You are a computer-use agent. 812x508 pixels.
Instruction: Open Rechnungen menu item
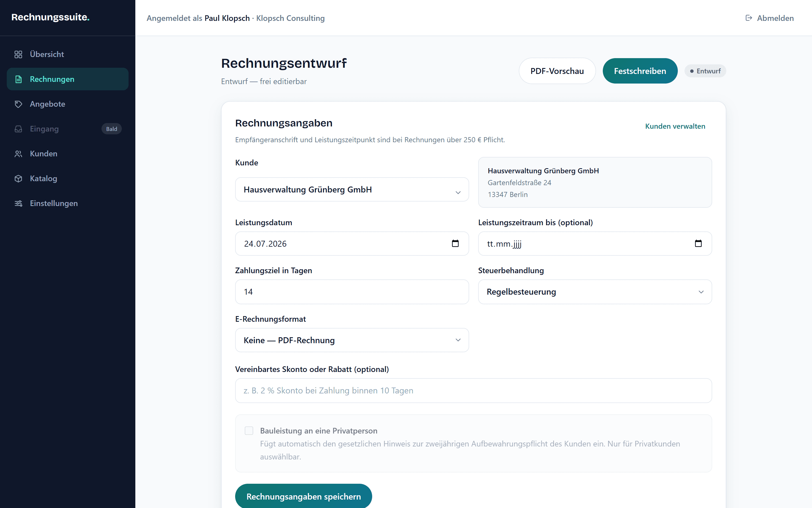click(x=67, y=79)
